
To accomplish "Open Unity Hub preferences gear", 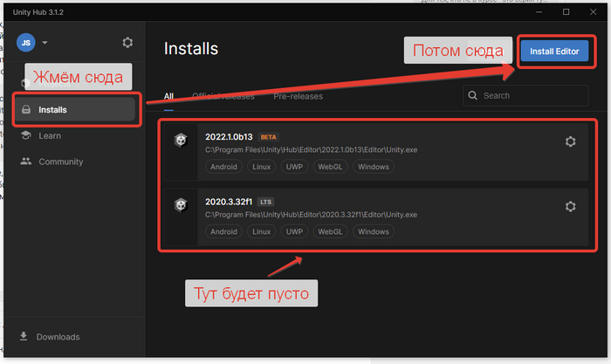I will pyautogui.click(x=127, y=43).
